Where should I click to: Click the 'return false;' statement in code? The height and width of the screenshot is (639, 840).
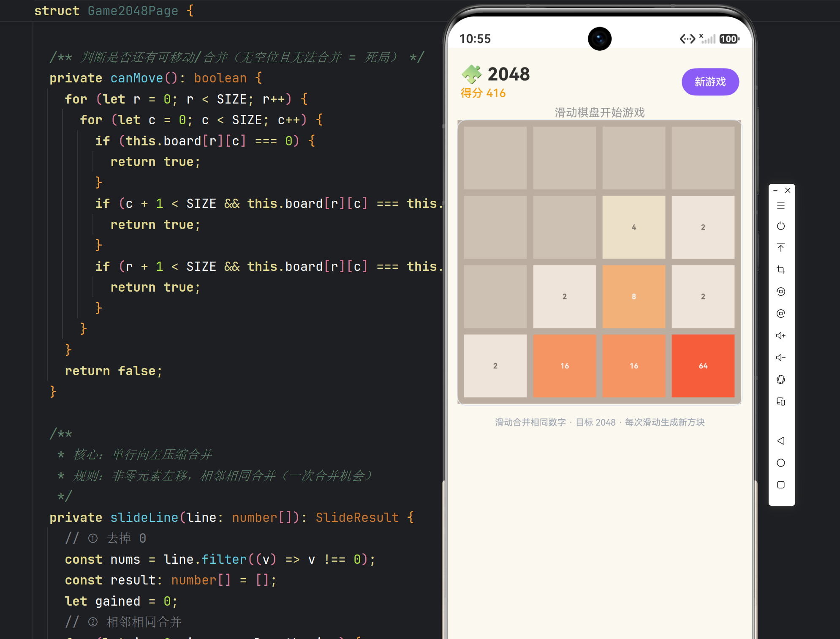114,371
